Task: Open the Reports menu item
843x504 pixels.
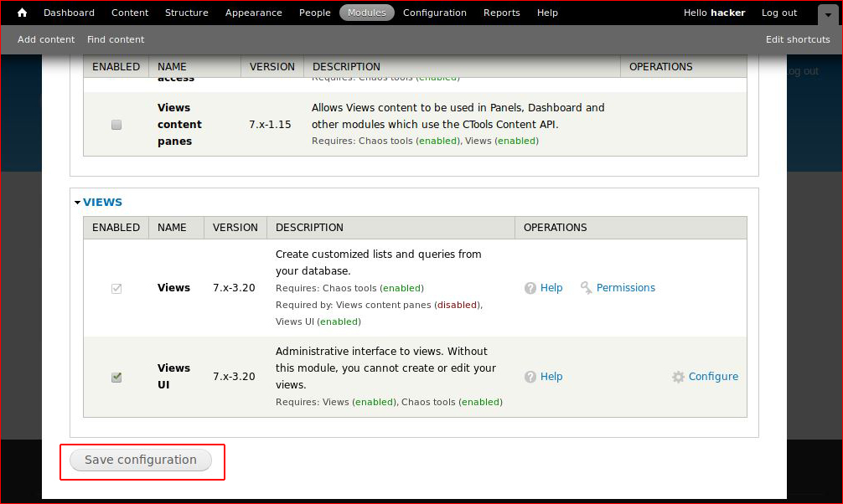Action: pos(502,13)
